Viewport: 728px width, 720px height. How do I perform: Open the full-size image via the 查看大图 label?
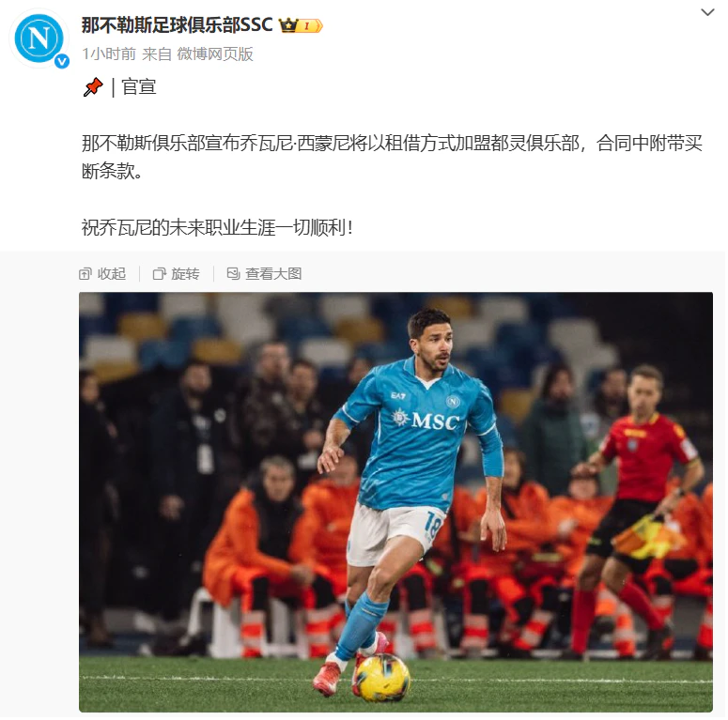tap(273, 274)
